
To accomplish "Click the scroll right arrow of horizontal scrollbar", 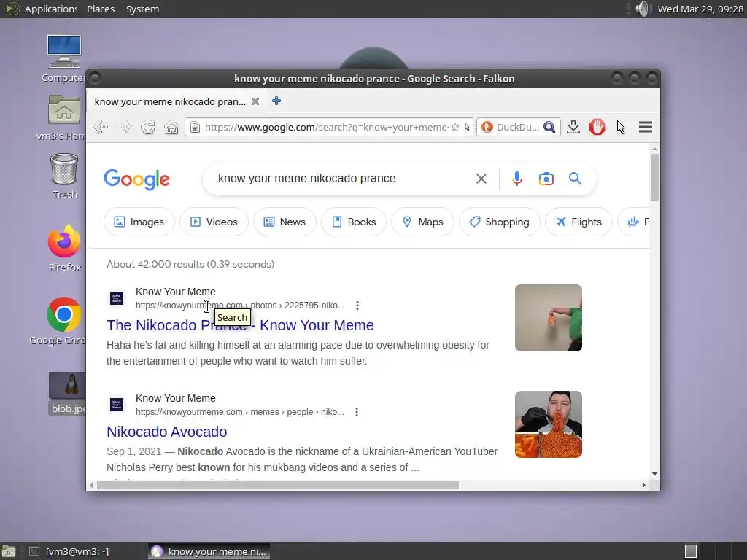I will click(x=643, y=485).
